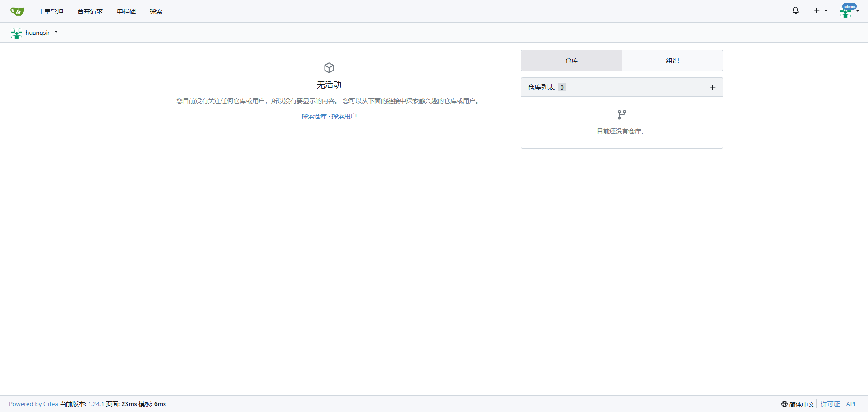The width and height of the screenshot is (868, 412).
Task: Open the notifications bell
Action: coord(796,10)
